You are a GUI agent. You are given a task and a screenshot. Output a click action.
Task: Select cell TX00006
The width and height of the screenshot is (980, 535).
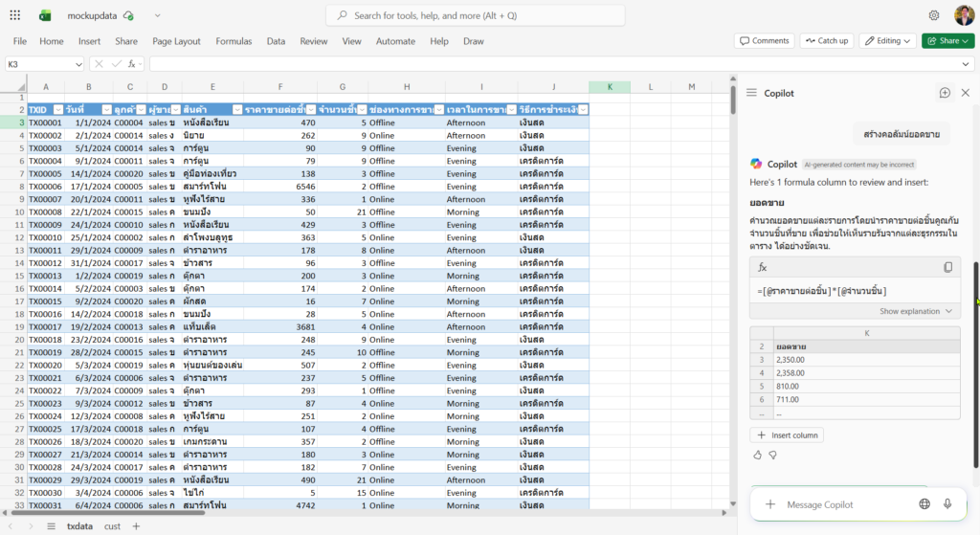point(46,187)
